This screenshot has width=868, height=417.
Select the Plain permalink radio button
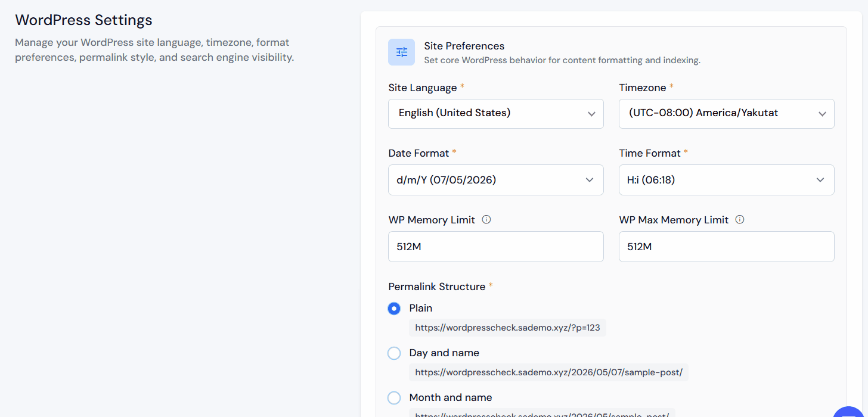click(x=394, y=309)
